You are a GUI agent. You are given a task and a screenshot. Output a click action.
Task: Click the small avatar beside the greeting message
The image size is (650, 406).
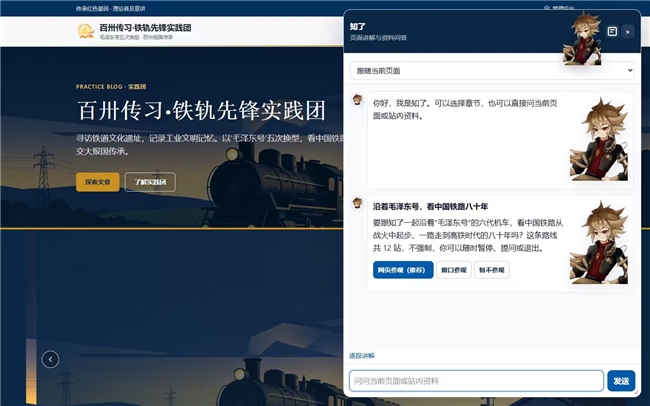pyautogui.click(x=357, y=100)
